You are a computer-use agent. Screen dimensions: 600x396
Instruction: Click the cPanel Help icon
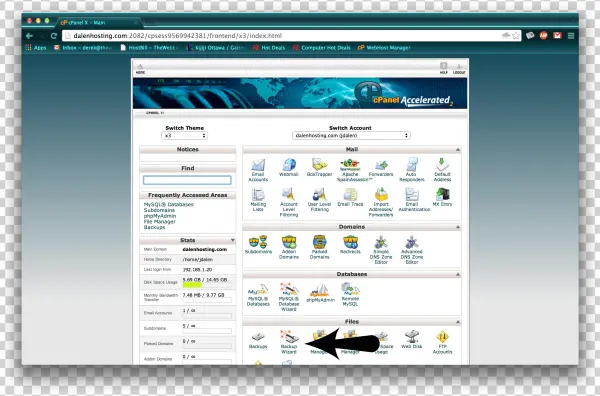pyautogui.click(x=443, y=68)
